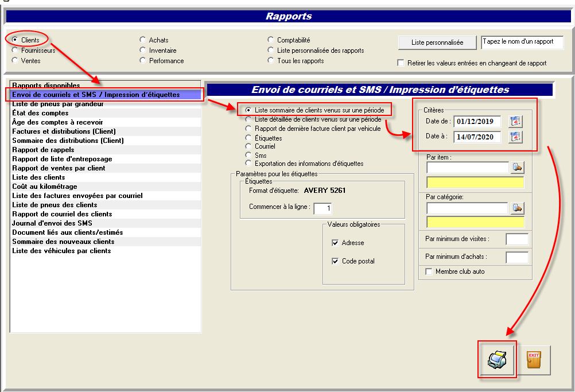Click the report name search field
This screenshot has height=392, width=575.
(x=522, y=42)
